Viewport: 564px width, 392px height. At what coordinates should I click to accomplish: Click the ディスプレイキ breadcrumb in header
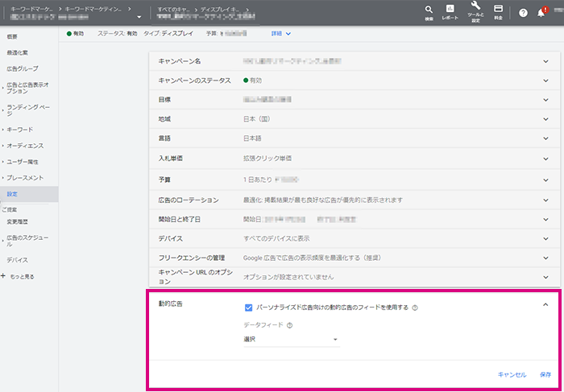coord(222,10)
